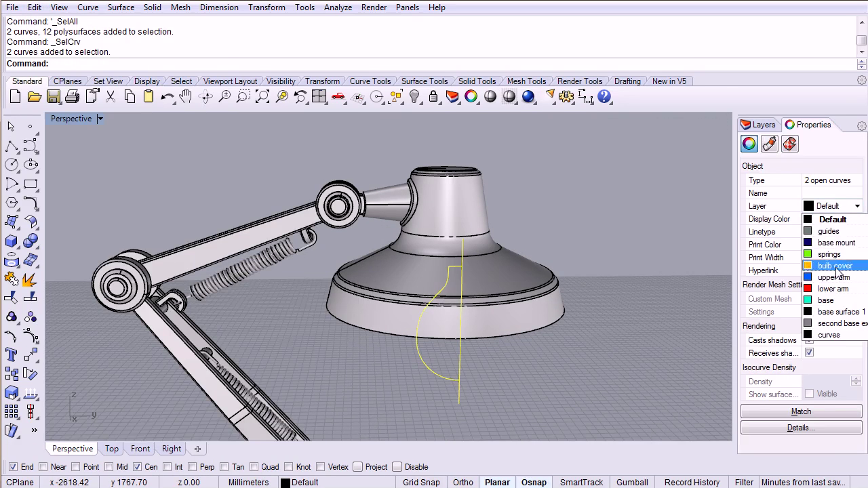Click the Undo arrow icon

point(167,97)
